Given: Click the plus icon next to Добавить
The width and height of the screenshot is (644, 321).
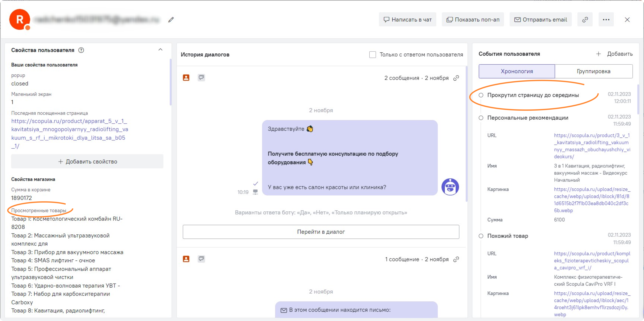Looking at the screenshot, I should (x=599, y=54).
